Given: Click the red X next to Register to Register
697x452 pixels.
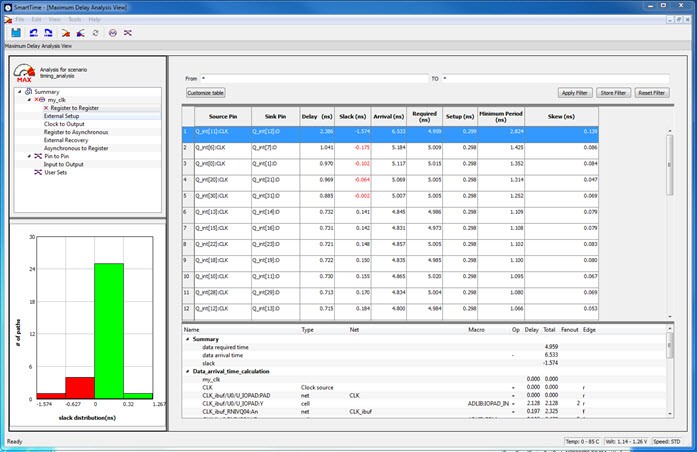Looking at the screenshot, I should 45,108.
